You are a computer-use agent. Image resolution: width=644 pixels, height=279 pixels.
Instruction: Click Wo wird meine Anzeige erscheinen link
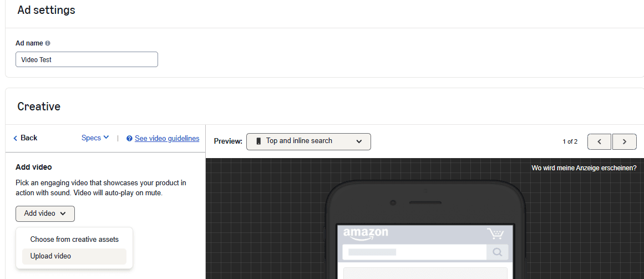(584, 168)
